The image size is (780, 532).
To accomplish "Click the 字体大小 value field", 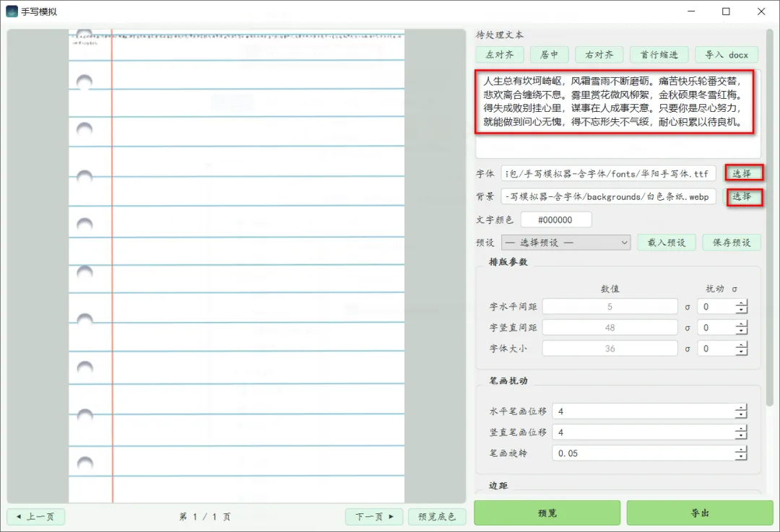I will [x=610, y=349].
